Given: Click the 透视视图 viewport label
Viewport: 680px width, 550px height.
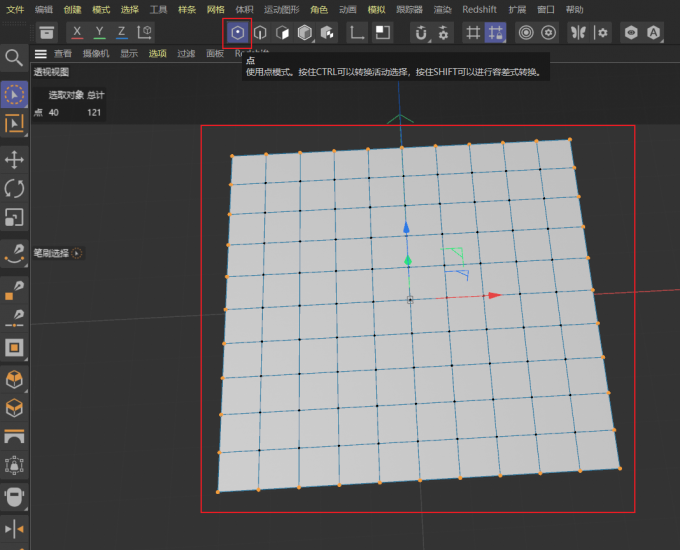Looking at the screenshot, I should point(51,72).
